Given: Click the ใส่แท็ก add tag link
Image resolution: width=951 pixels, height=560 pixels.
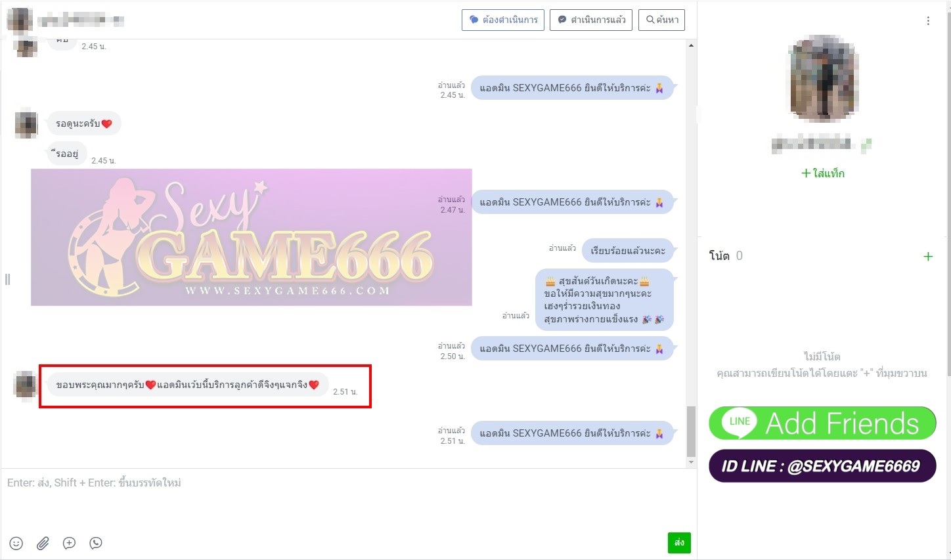Looking at the screenshot, I should pos(822,173).
